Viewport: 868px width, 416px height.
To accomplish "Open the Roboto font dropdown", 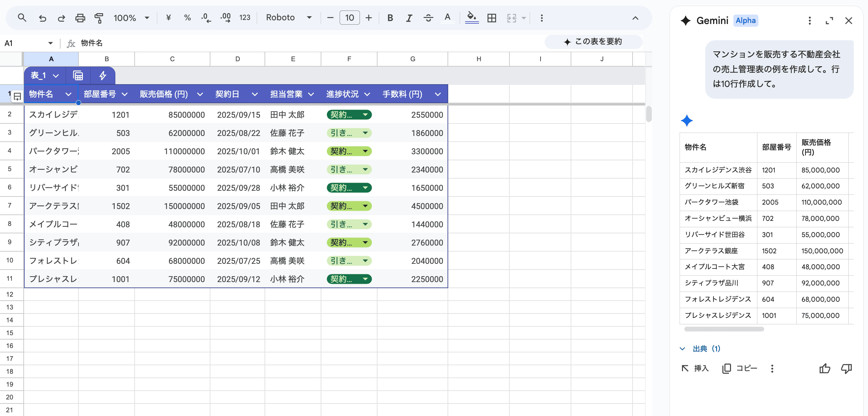I will point(289,18).
